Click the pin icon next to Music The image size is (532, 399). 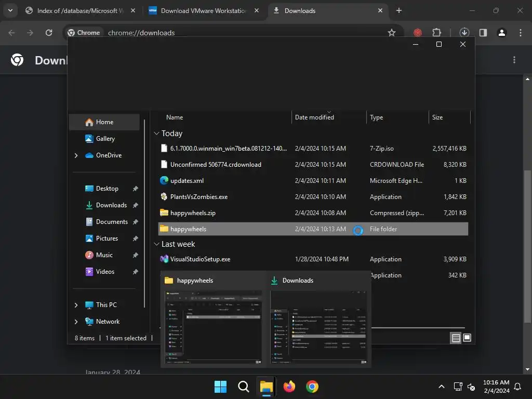[136, 255]
